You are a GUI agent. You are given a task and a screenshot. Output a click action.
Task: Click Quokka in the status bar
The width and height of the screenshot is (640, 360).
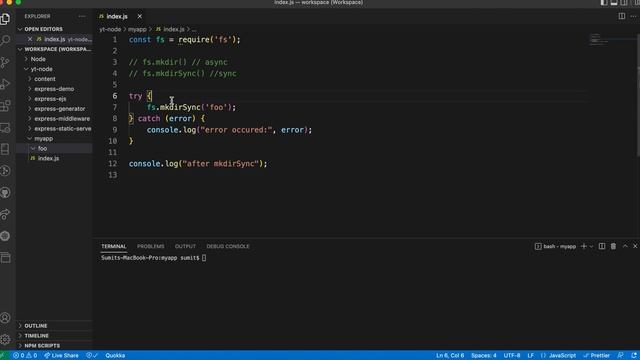pos(115,356)
